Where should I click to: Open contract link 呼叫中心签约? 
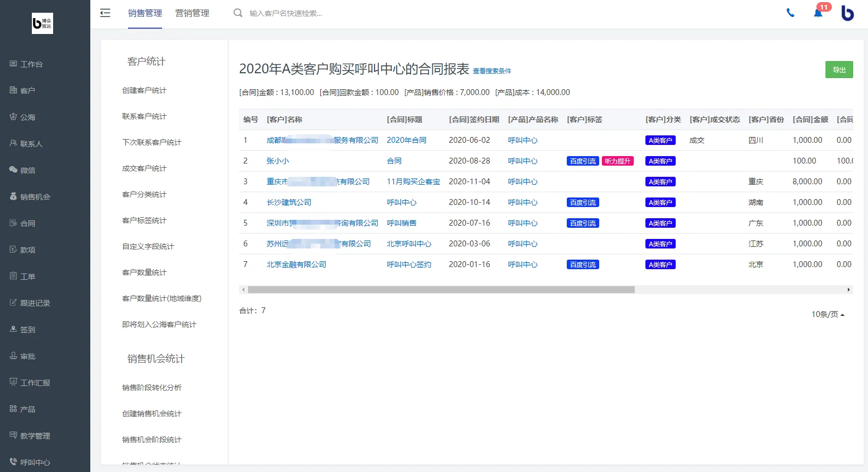click(x=409, y=264)
